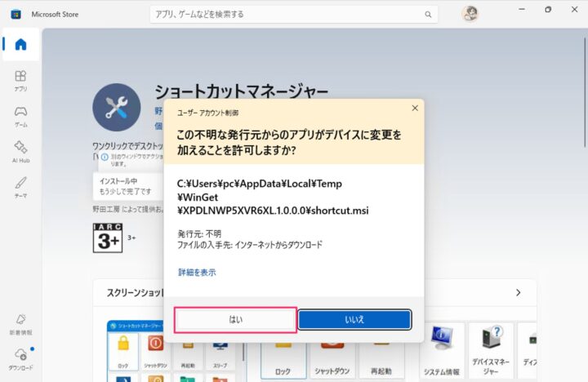Click the Home icon in the sidebar
The height and width of the screenshot is (382, 588).
point(20,45)
